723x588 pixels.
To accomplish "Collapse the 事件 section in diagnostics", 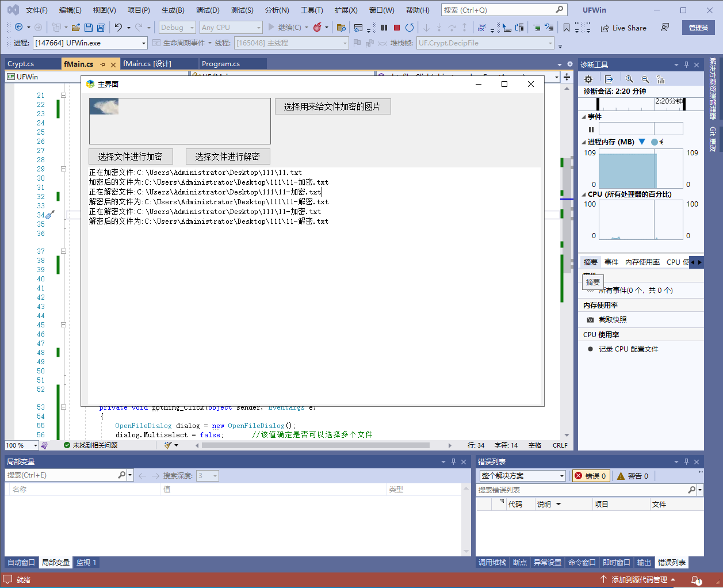I will (x=584, y=117).
